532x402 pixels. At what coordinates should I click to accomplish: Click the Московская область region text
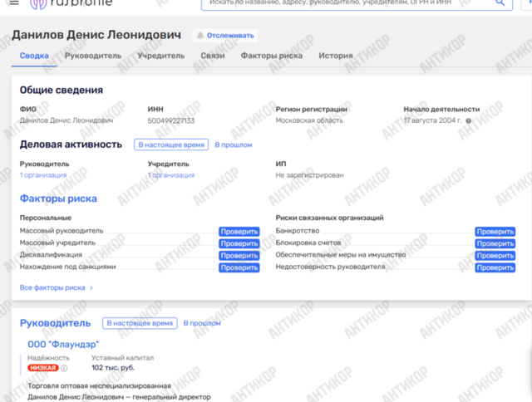tap(309, 120)
